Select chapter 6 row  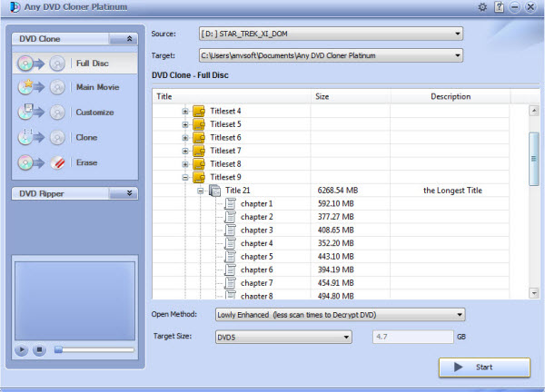click(x=331, y=269)
